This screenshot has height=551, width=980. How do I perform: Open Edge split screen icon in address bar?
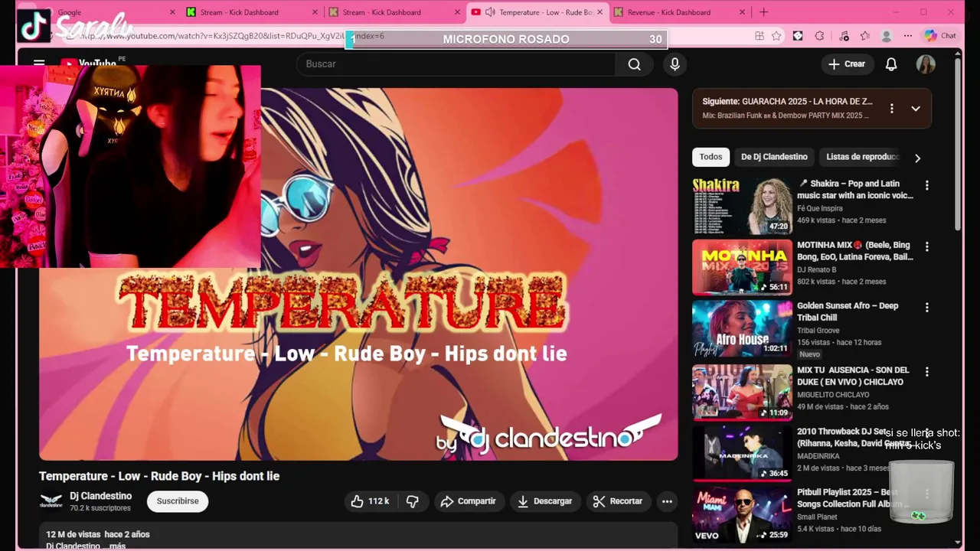(x=759, y=36)
